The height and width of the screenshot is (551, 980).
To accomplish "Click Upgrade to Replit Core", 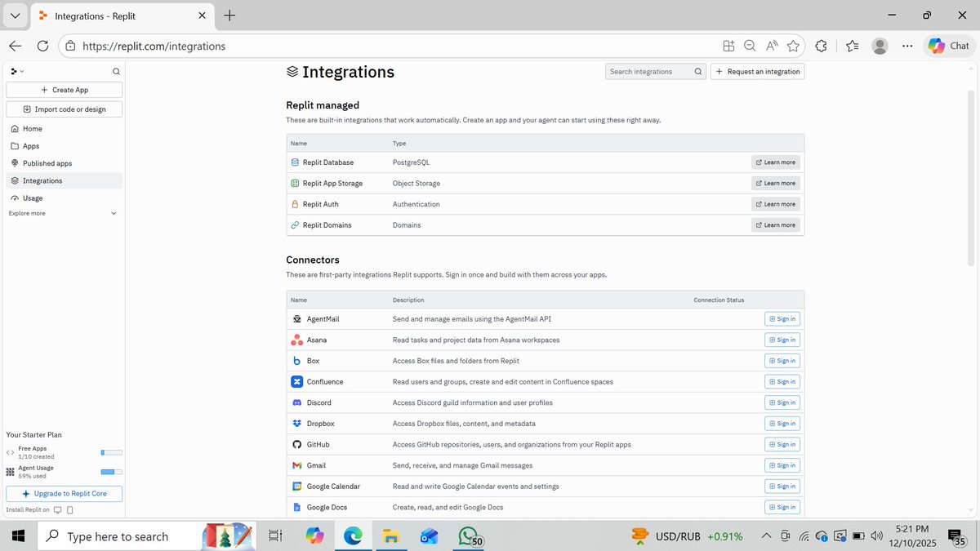I will (x=64, y=493).
